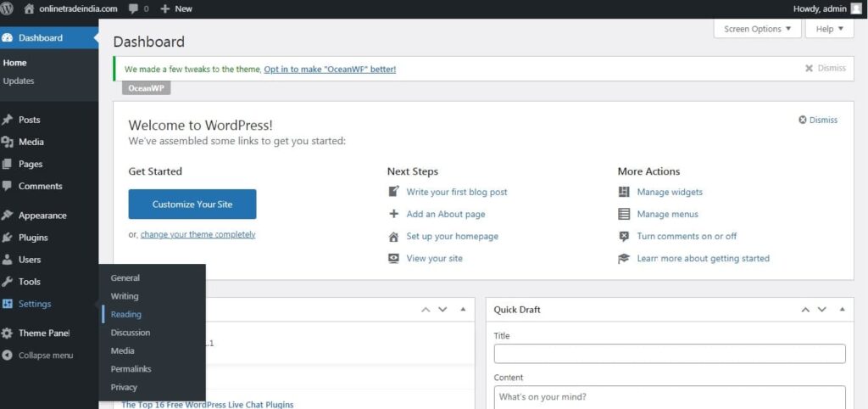Open Opt in to make OceanWP better link
868x409 pixels.
tap(330, 70)
